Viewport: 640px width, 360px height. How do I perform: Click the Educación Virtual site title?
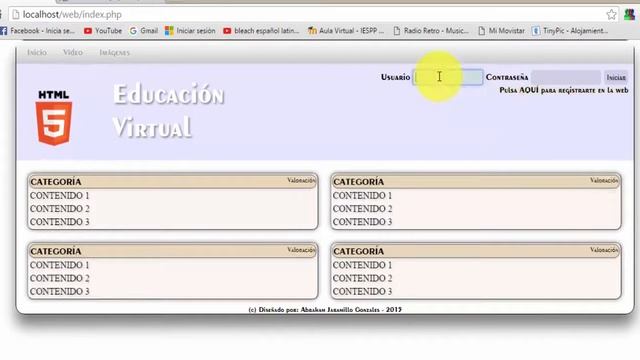pos(168,110)
